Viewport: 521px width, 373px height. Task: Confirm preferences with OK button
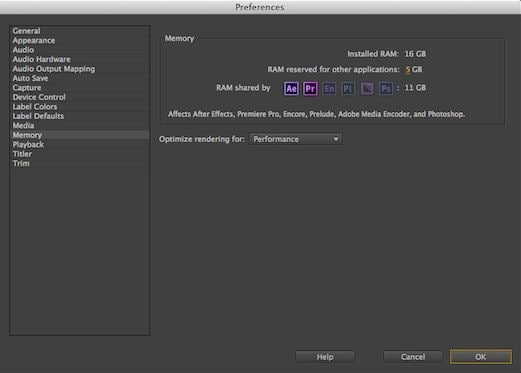(480, 357)
